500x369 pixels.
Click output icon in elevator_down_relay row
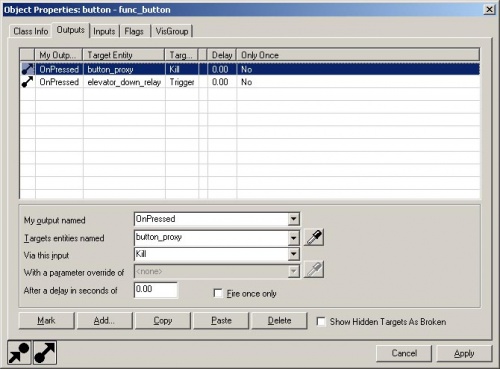[x=27, y=82]
